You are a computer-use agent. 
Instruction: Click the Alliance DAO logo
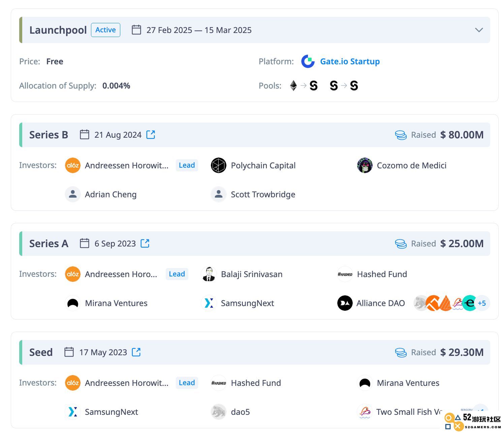click(345, 303)
